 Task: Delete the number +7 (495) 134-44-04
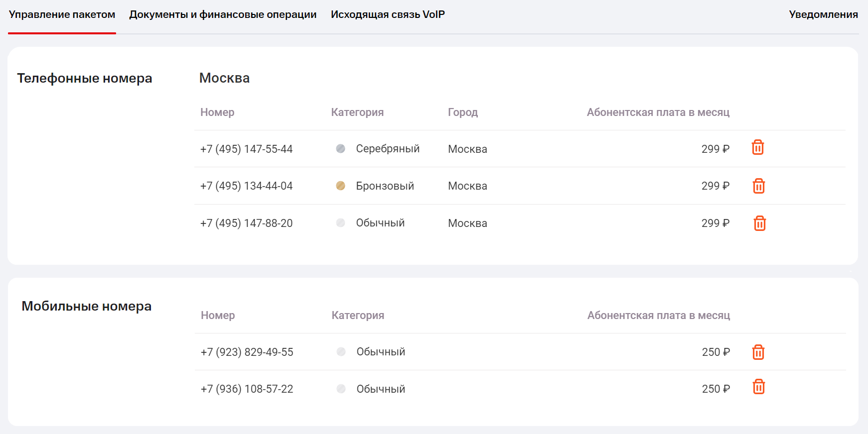pyautogui.click(x=758, y=186)
